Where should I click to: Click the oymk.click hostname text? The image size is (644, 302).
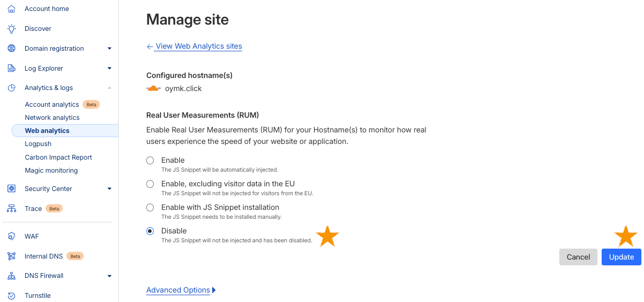coord(183,88)
